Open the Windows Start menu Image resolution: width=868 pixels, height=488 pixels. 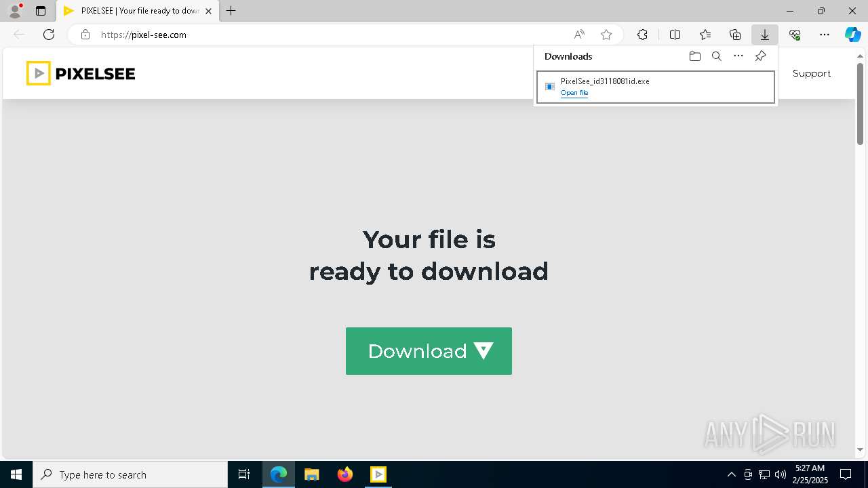(x=16, y=474)
